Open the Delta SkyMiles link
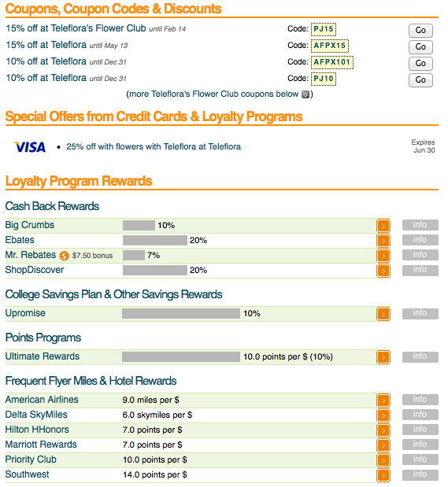The width and height of the screenshot is (448, 487). click(36, 415)
